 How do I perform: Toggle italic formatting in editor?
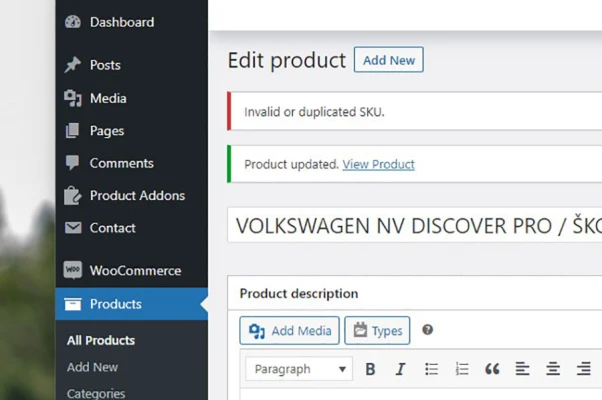400,369
